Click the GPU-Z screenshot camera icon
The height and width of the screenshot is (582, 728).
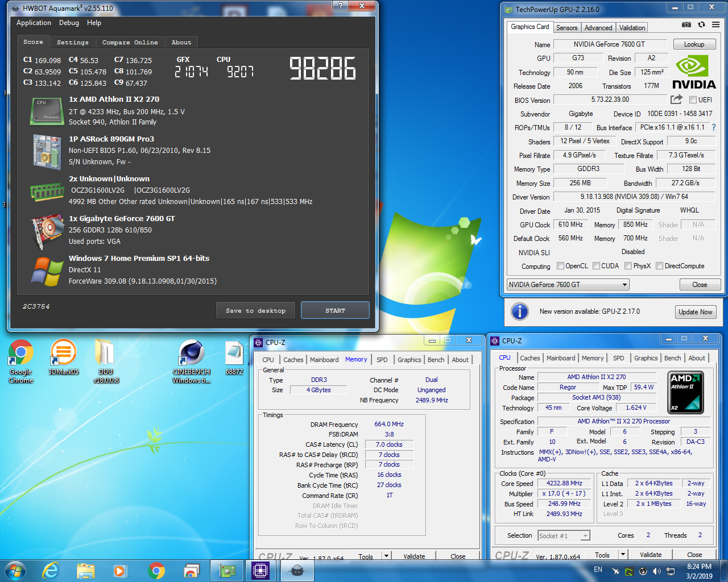tap(686, 25)
